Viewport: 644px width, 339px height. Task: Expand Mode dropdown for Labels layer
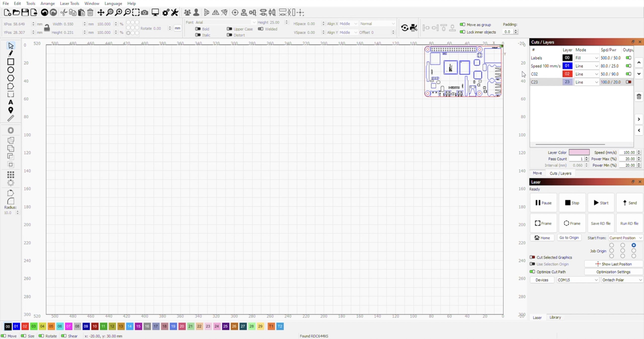click(586, 58)
